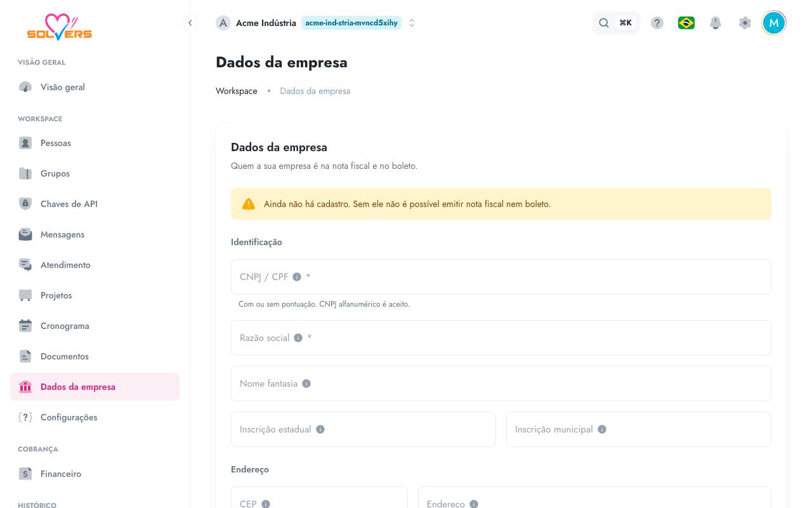Viewport: 812px width, 508px height.
Task: Click the Cronograma calendar icon
Action: [x=25, y=326]
